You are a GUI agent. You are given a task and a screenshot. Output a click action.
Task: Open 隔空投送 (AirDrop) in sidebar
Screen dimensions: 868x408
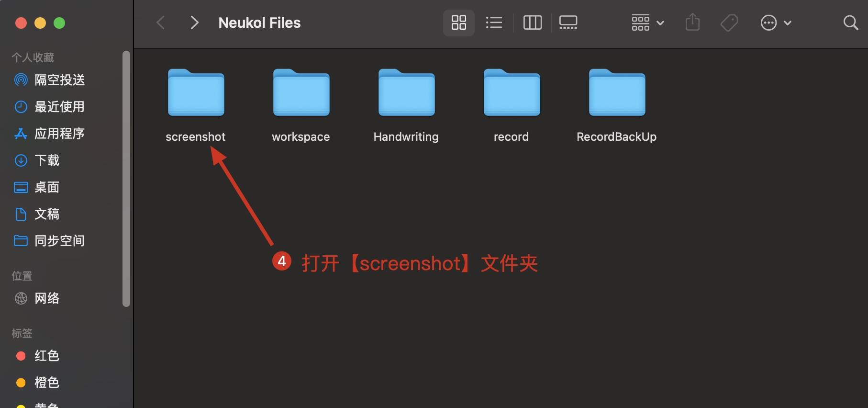[60, 80]
